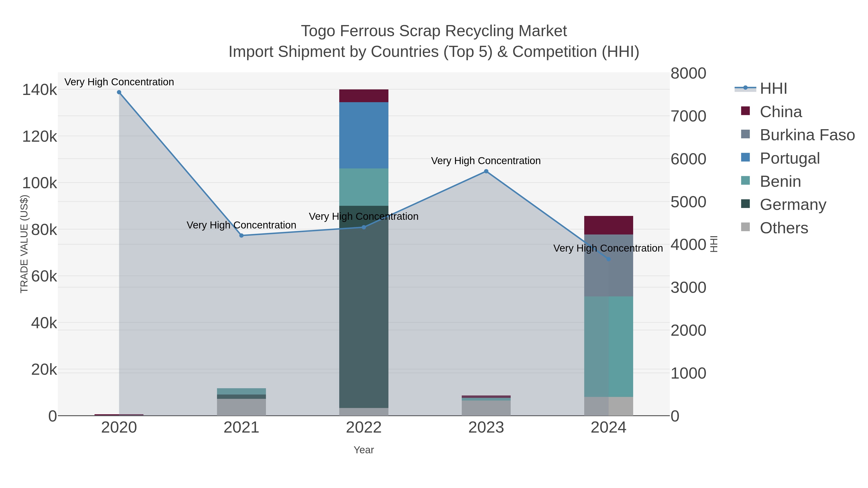This screenshot has width=868, height=488.
Task: Click the Benin segment atop 2021 bar
Action: (x=241, y=391)
